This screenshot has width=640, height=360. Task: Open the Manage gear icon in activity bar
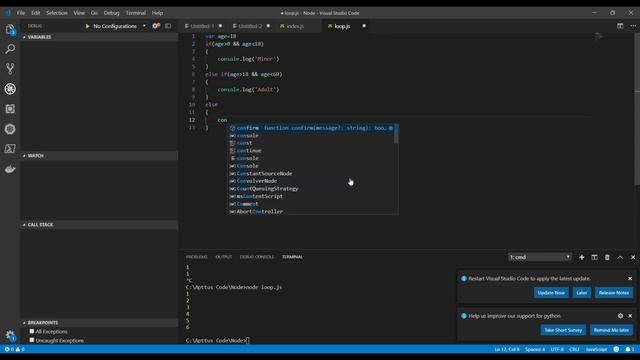pos(10,336)
